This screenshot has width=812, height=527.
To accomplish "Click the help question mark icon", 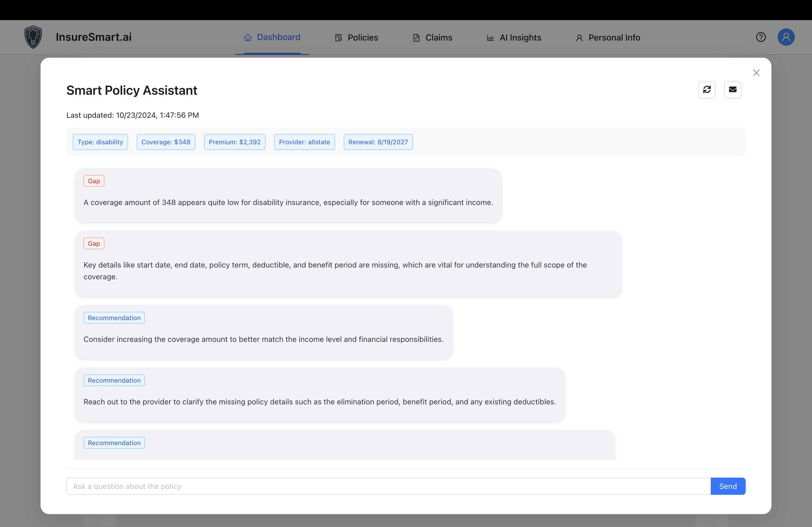I will [x=761, y=37].
